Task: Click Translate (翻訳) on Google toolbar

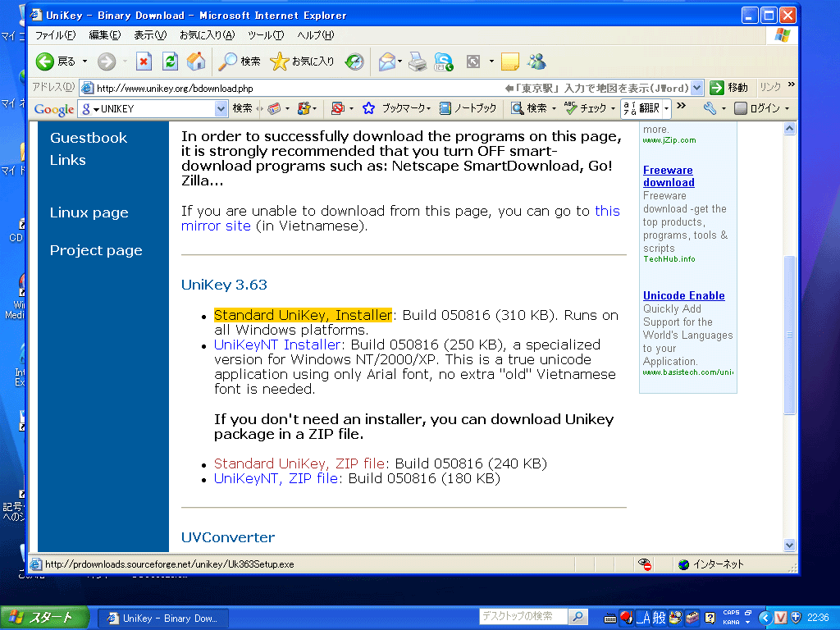Action: point(641,109)
